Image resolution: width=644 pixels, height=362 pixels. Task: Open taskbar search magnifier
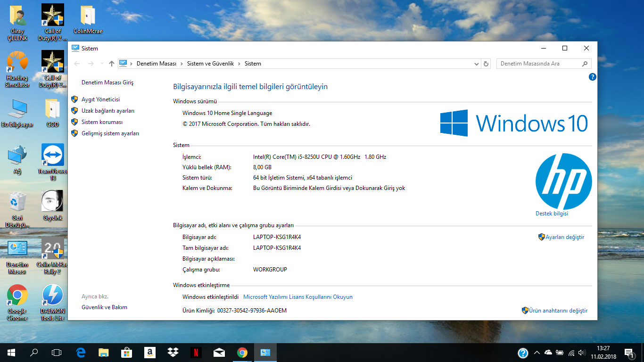34,353
